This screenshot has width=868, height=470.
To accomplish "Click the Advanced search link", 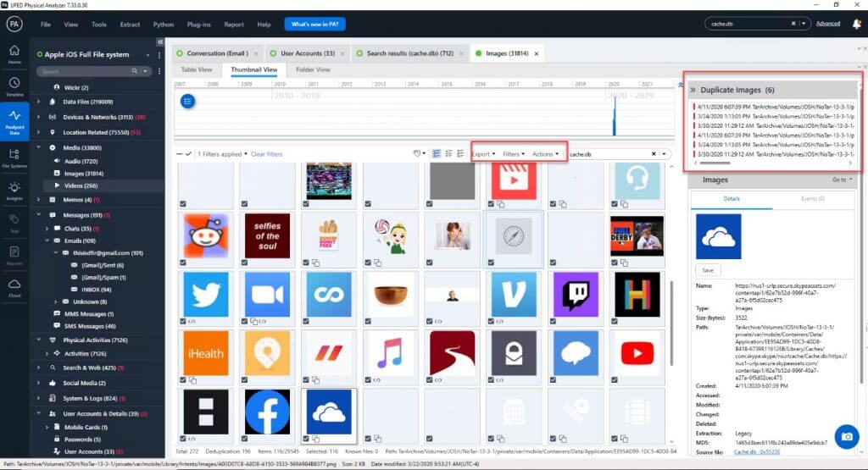I will point(828,24).
